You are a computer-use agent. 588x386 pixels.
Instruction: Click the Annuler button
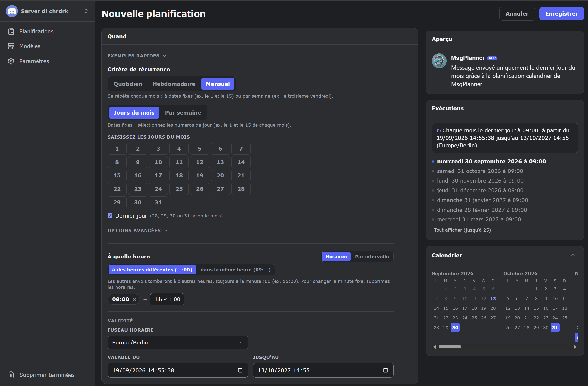pyautogui.click(x=517, y=14)
